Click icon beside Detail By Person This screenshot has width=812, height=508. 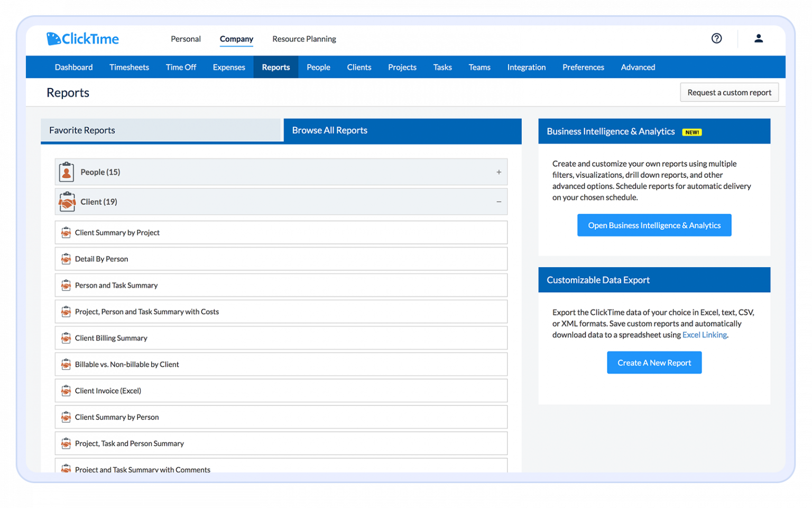click(66, 259)
